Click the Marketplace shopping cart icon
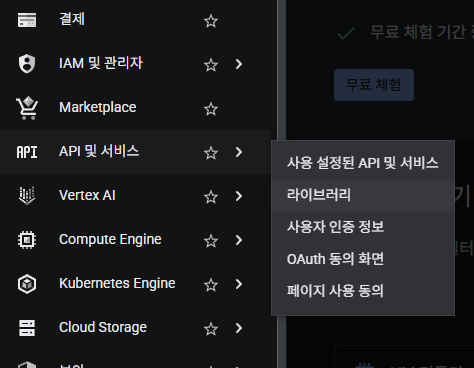Screen dimensions: 474x368 pos(27,108)
